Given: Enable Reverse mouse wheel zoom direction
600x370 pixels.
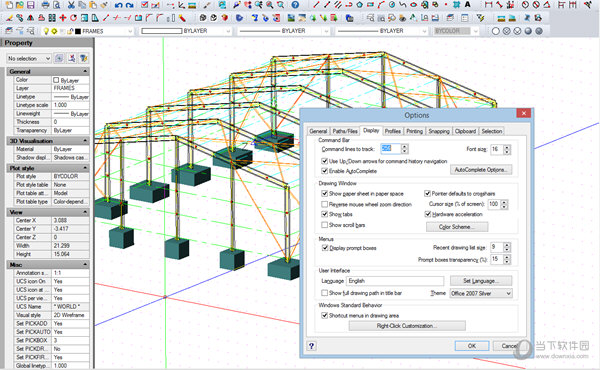Looking at the screenshot, I should [324, 204].
